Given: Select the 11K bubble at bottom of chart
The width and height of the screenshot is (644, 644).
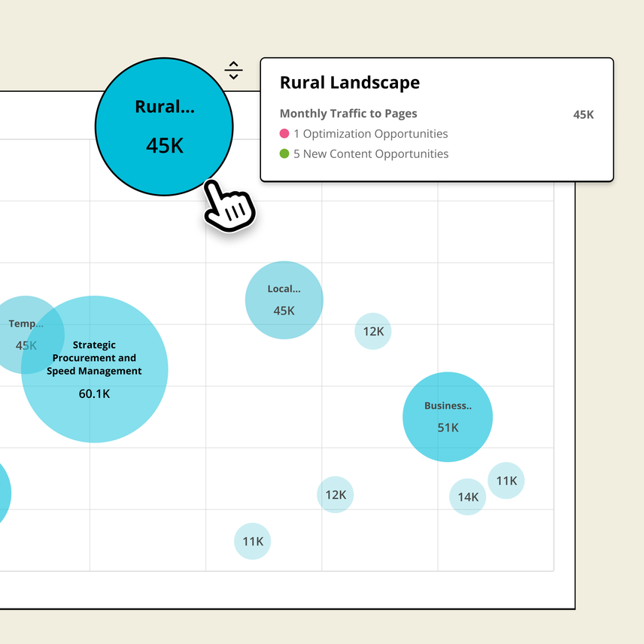Looking at the screenshot, I should click(x=252, y=541).
